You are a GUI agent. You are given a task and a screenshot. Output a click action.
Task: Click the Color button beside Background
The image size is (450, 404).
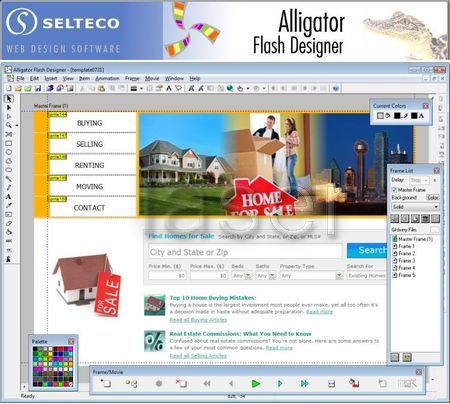coord(433,197)
